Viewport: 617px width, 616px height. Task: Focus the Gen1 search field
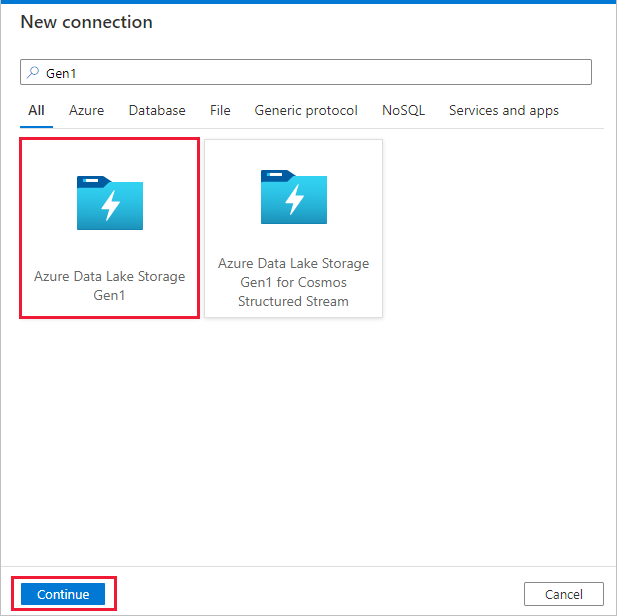tap(306, 72)
